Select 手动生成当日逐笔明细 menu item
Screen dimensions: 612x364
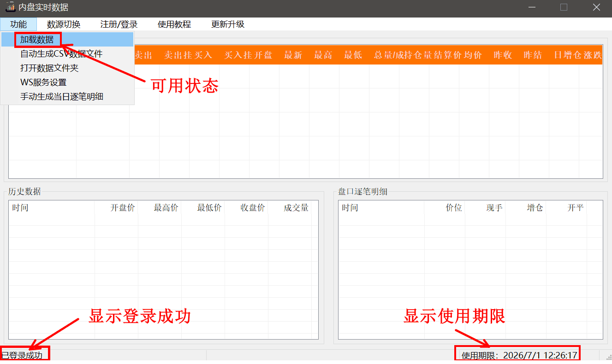click(x=62, y=97)
